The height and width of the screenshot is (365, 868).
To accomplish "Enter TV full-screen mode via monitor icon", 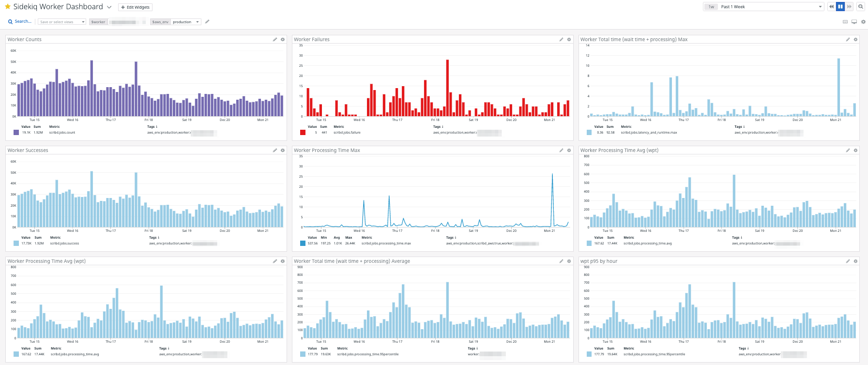I will point(854,22).
